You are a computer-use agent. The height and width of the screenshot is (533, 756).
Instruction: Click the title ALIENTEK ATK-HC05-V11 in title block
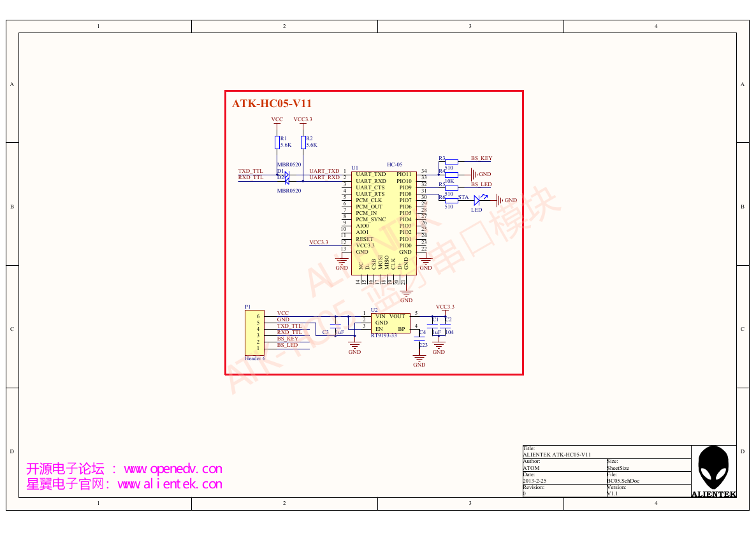[557, 455]
